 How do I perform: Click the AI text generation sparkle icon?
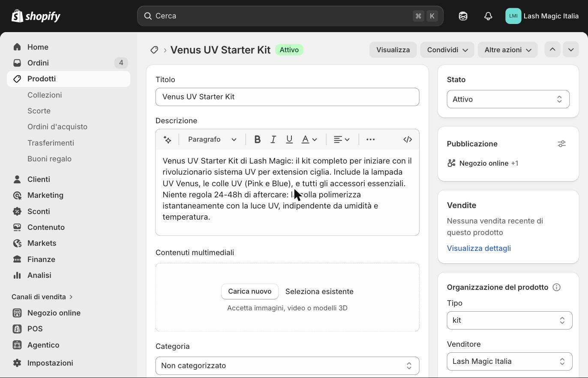tap(168, 140)
